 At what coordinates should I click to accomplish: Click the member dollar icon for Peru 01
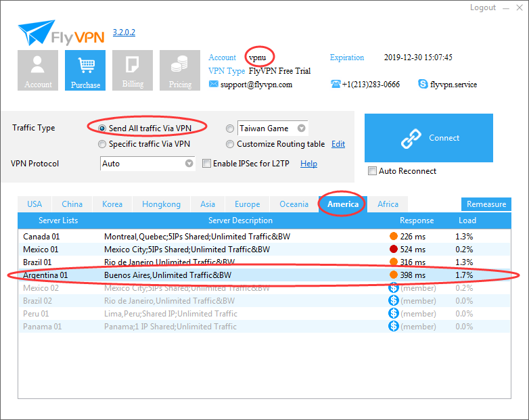tap(394, 313)
